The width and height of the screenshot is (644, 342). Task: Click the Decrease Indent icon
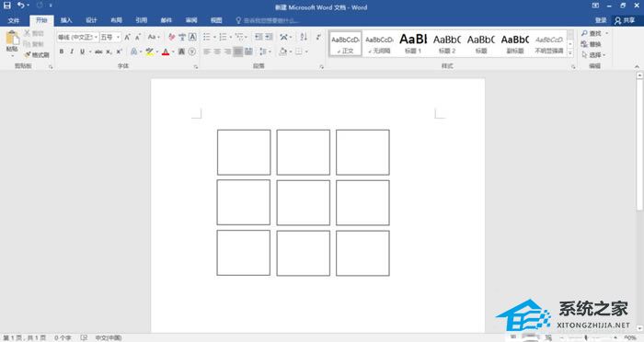click(259, 37)
